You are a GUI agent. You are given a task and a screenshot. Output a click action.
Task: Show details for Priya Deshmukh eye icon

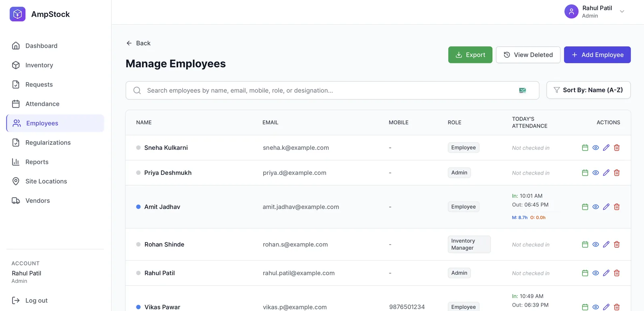pos(596,173)
